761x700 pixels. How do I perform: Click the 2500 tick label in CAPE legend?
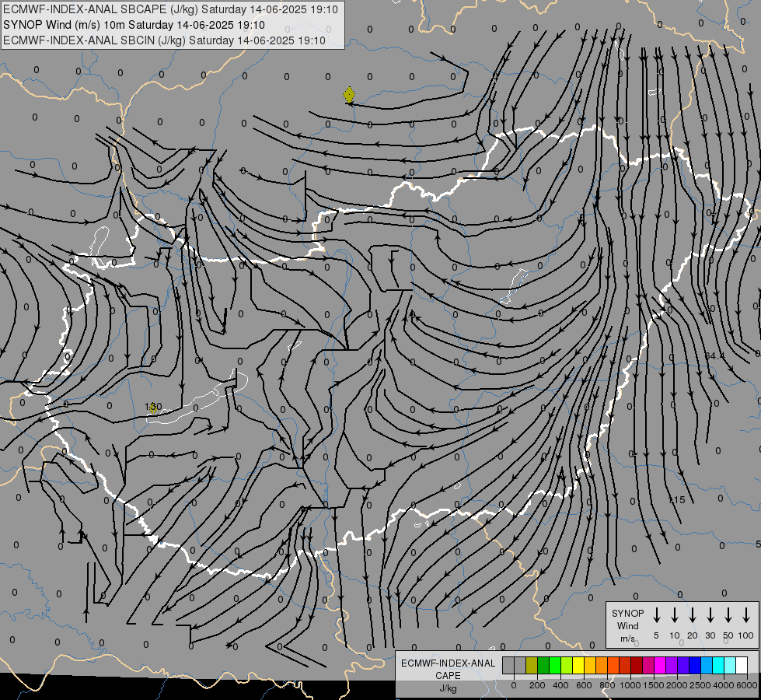pyautogui.click(x=700, y=685)
